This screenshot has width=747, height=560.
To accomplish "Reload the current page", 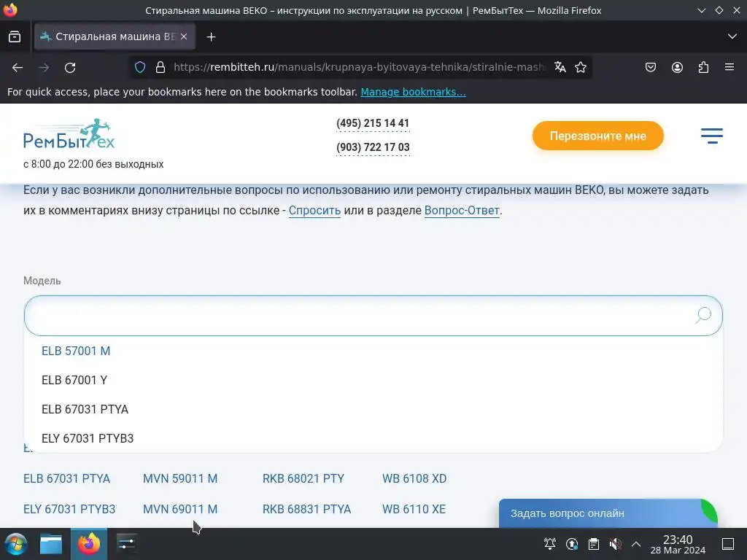I will [x=70, y=68].
